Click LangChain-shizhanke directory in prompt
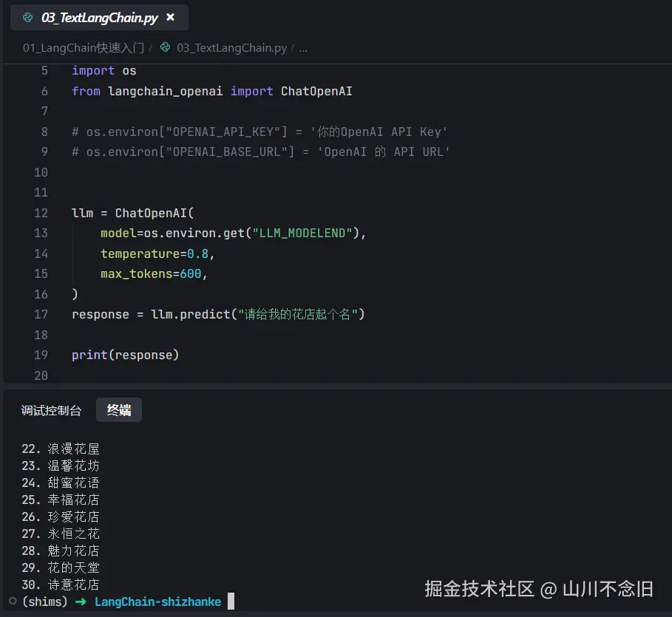672x617 pixels. click(x=157, y=601)
